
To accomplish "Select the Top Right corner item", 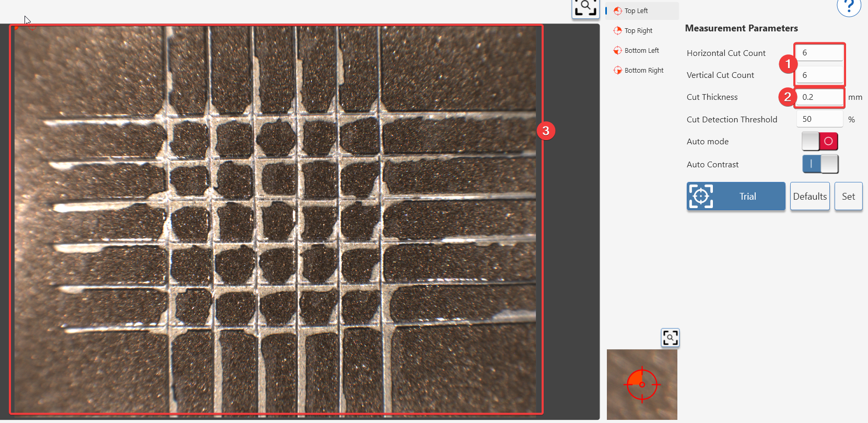I will pos(638,31).
